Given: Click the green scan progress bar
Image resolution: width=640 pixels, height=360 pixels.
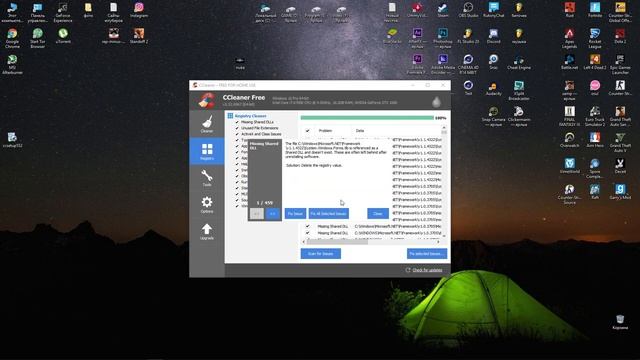Looking at the screenshot, I should (x=367, y=118).
